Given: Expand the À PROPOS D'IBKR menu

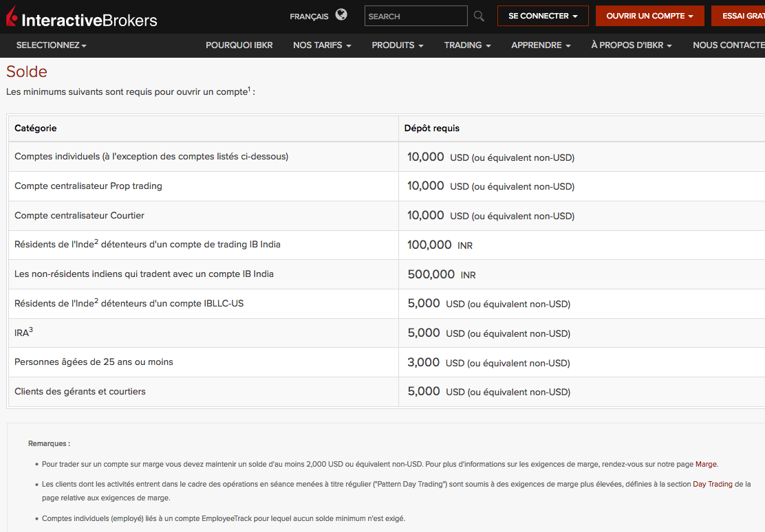Looking at the screenshot, I should [x=632, y=45].
